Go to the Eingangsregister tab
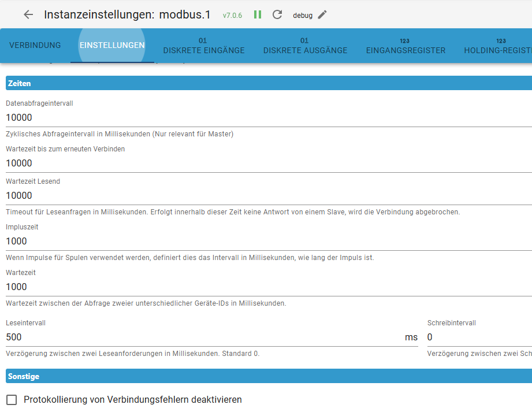The width and height of the screenshot is (532, 412). pos(405,46)
